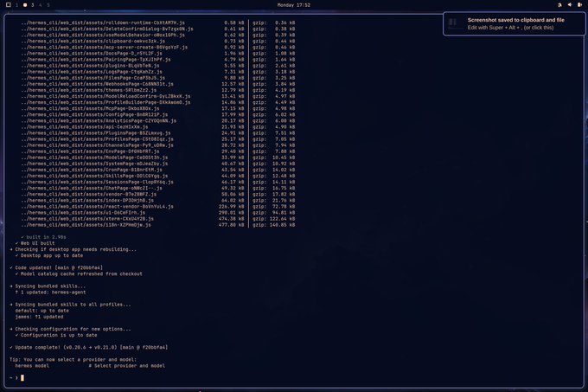The width and height of the screenshot is (588, 392).
Task: Click the i18n asset file line
Action: click(x=86, y=225)
